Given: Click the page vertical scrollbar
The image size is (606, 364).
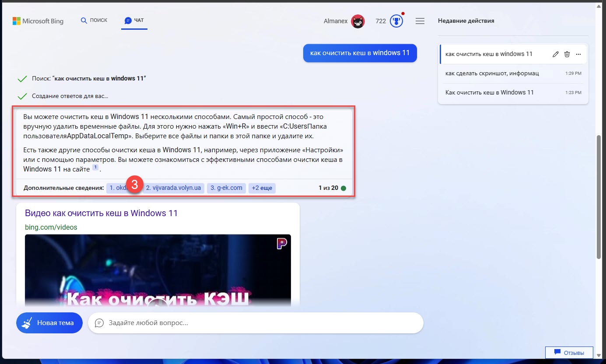Looking at the screenshot, I should coord(599,197).
